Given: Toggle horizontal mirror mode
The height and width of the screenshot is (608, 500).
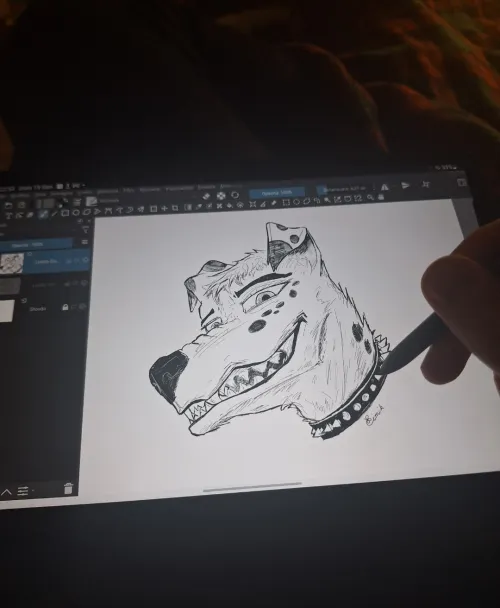Looking at the screenshot, I should click(x=384, y=187).
